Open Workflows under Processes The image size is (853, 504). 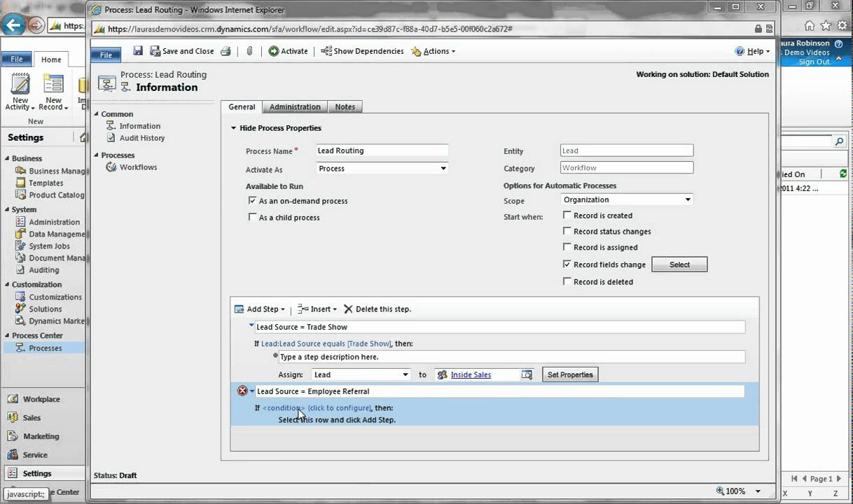tap(138, 167)
